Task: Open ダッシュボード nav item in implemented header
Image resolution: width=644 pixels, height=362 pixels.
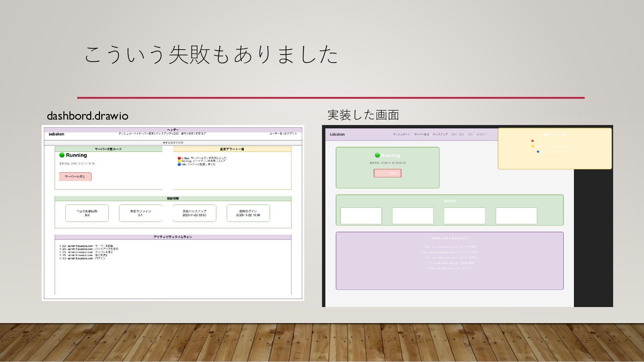Action: [401, 134]
